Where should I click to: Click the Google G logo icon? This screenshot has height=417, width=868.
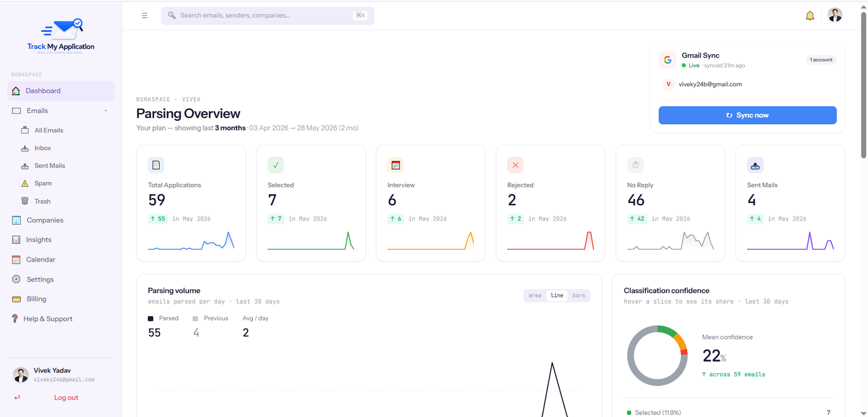click(668, 60)
